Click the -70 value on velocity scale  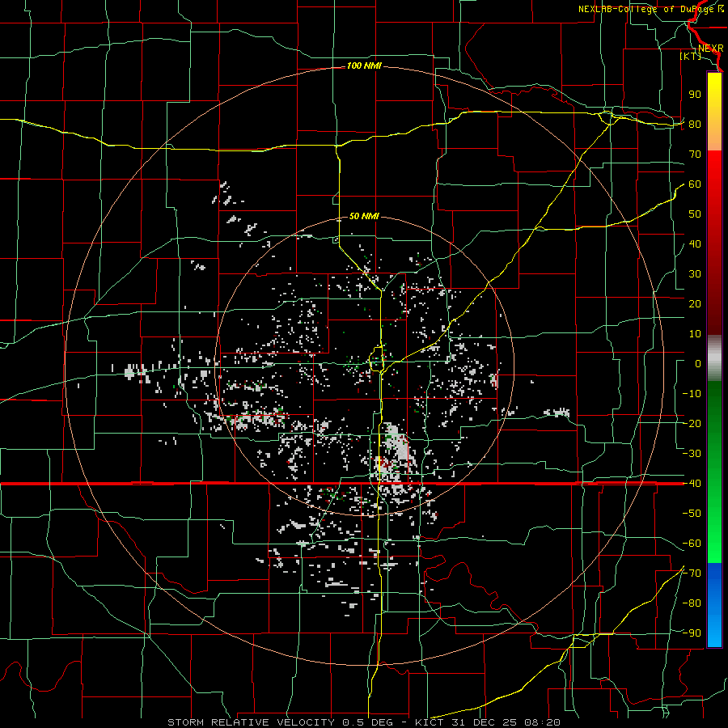[692, 574]
